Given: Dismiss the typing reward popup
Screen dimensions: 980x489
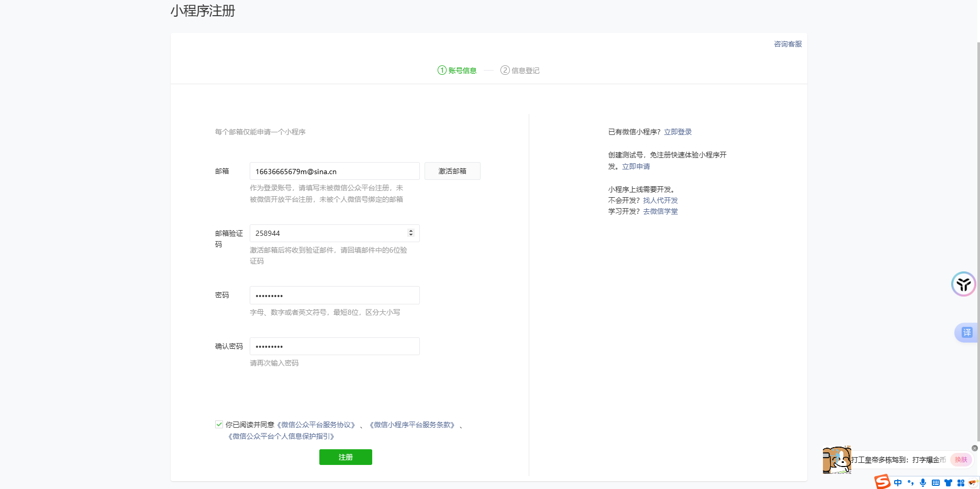Looking at the screenshot, I should (976, 448).
